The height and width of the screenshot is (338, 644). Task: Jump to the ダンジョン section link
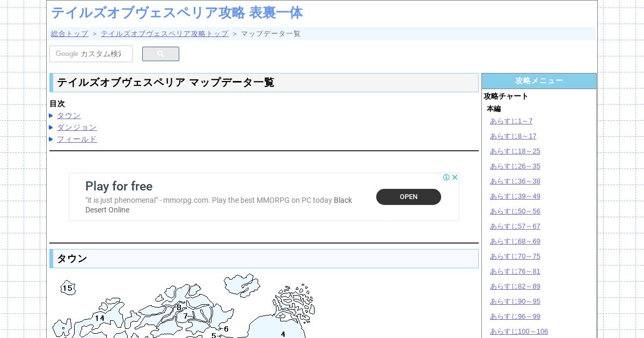(77, 127)
